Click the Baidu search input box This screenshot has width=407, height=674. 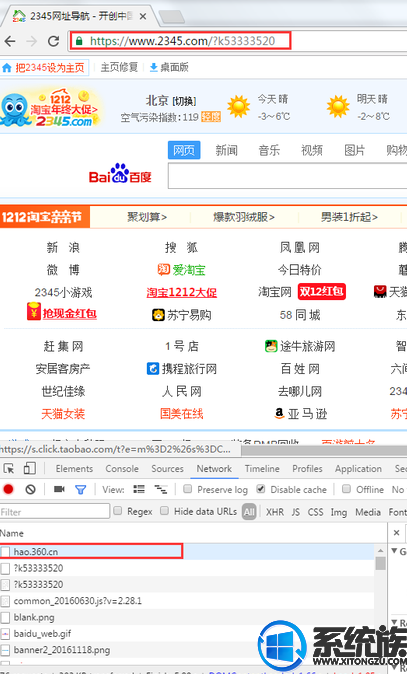click(x=287, y=175)
